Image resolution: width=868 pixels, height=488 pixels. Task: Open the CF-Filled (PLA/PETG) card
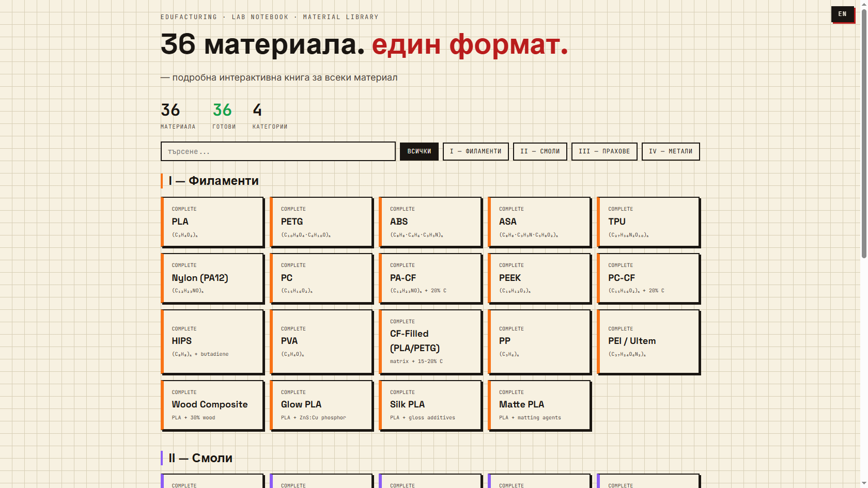(x=430, y=341)
